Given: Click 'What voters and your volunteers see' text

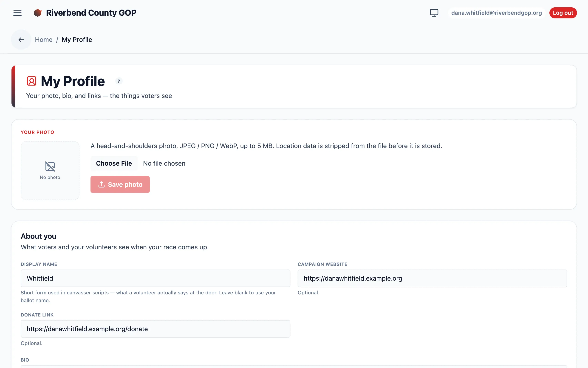Looking at the screenshot, I should click(115, 247).
